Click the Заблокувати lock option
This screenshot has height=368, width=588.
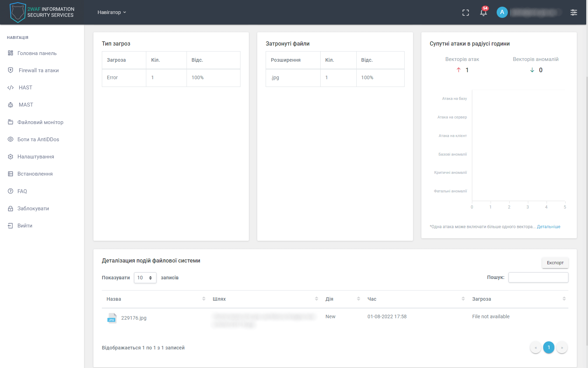[x=33, y=208]
